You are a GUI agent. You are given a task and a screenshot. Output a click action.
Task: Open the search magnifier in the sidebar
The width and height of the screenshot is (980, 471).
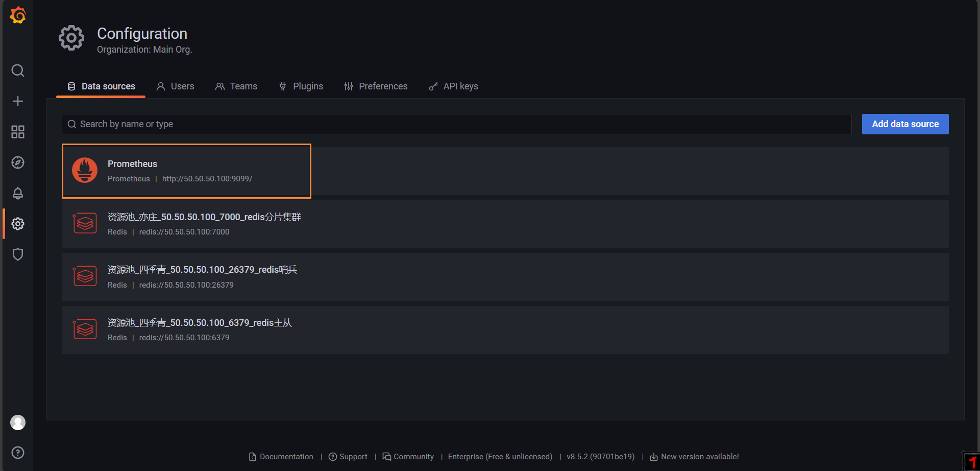(x=18, y=70)
